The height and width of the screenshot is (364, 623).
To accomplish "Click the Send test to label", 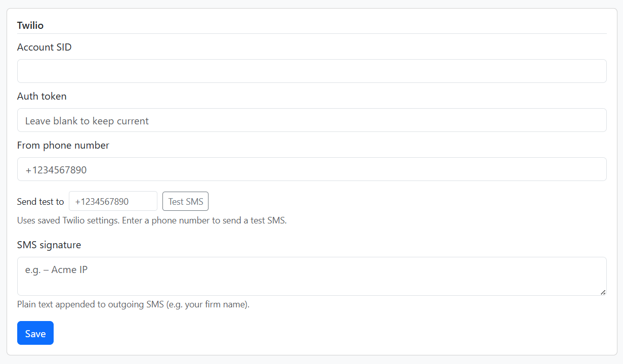I will pyautogui.click(x=40, y=202).
